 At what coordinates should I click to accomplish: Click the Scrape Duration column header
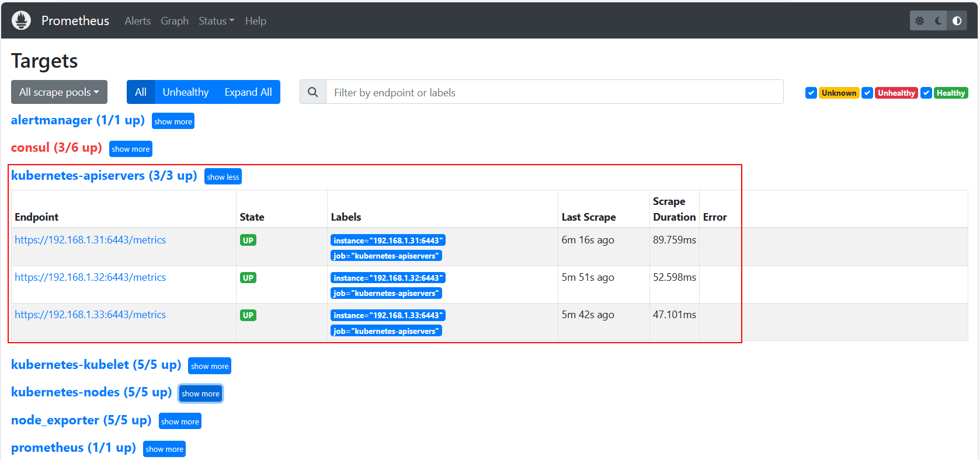tap(675, 209)
